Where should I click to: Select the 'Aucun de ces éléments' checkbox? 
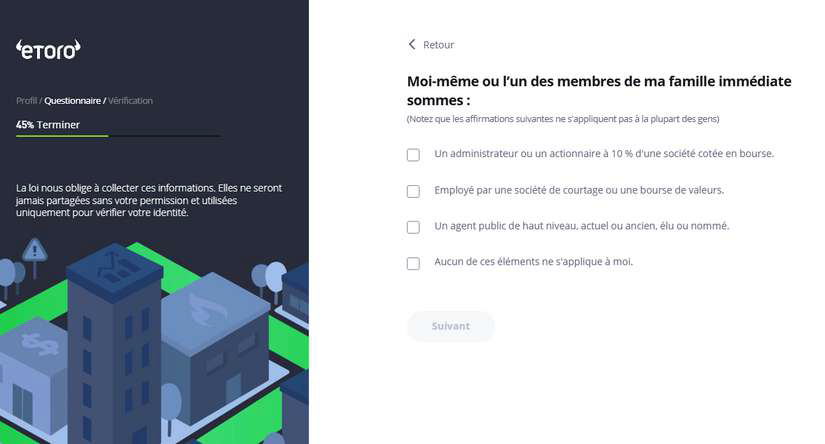pos(413,263)
